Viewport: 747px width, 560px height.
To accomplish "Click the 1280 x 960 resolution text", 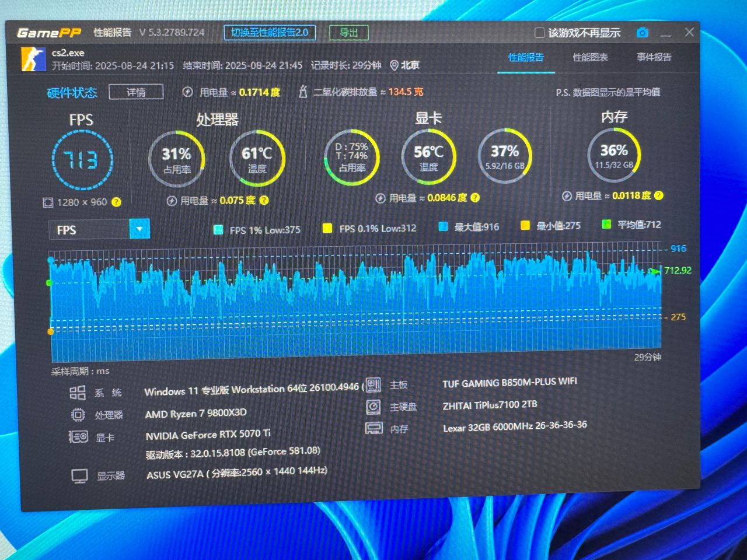I will 82,202.
